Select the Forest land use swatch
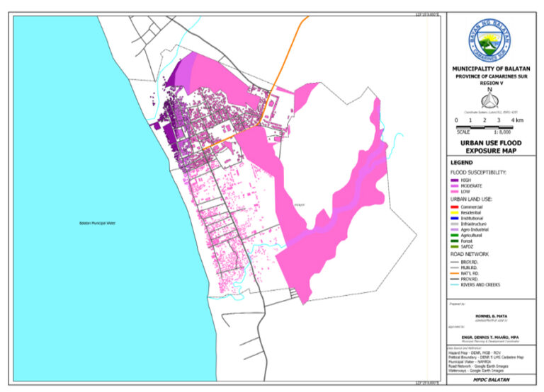This screenshot has height=392, width=544. pos(455,241)
